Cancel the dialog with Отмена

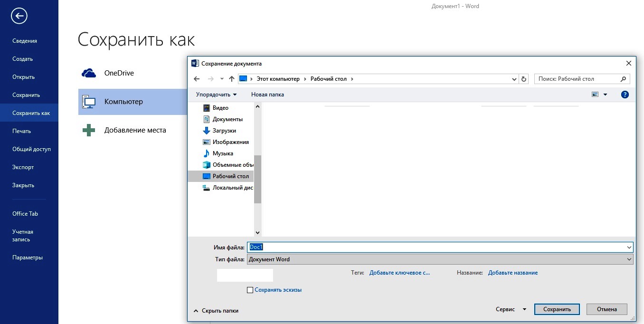pos(607,309)
